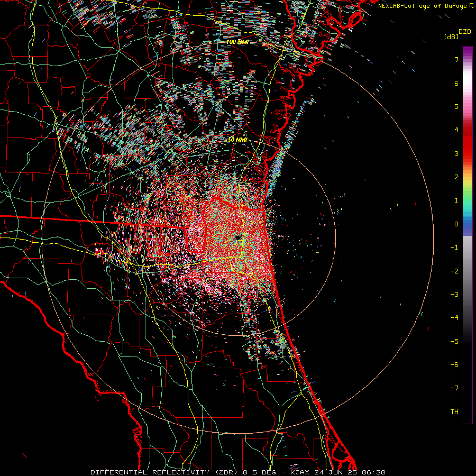Select the -3 dB scale label
Screen dimensions: 476x476
pyautogui.click(x=454, y=295)
